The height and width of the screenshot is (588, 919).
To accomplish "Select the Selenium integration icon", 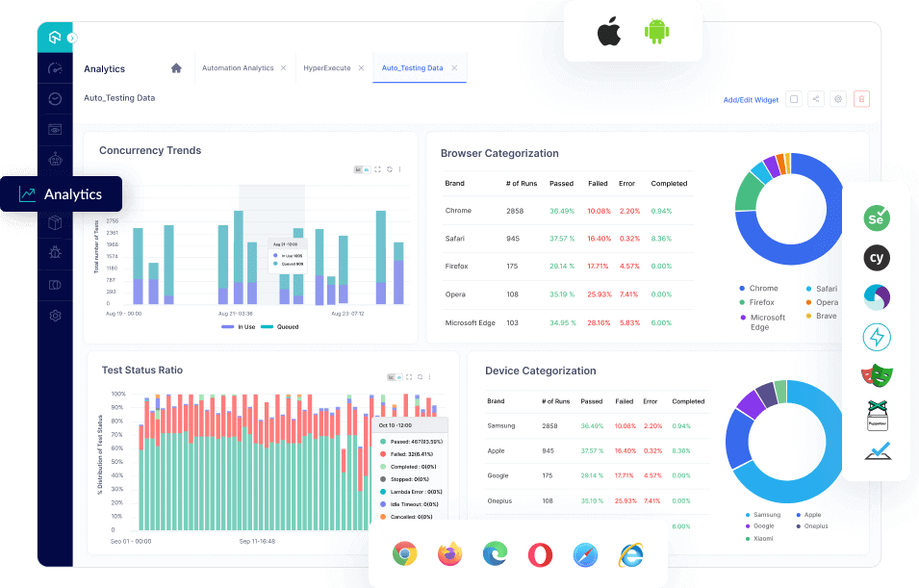I will [x=877, y=218].
